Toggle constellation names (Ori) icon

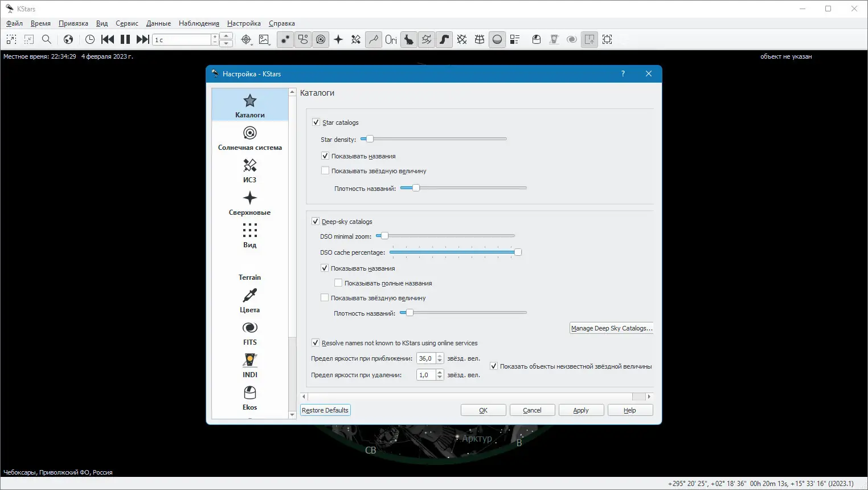[x=391, y=39]
